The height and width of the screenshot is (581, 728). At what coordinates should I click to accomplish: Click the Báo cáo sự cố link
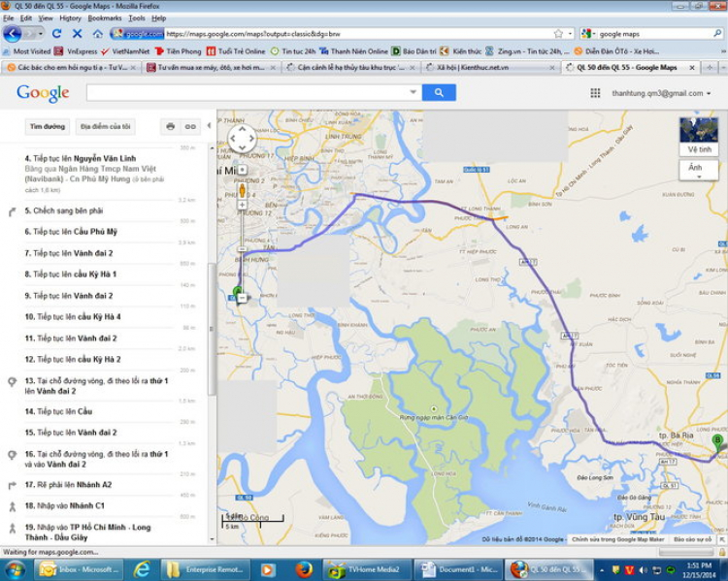pos(692,539)
